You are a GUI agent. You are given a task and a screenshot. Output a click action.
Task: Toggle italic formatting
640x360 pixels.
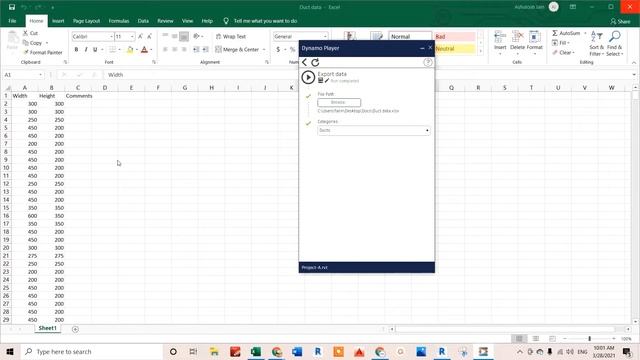click(x=86, y=49)
